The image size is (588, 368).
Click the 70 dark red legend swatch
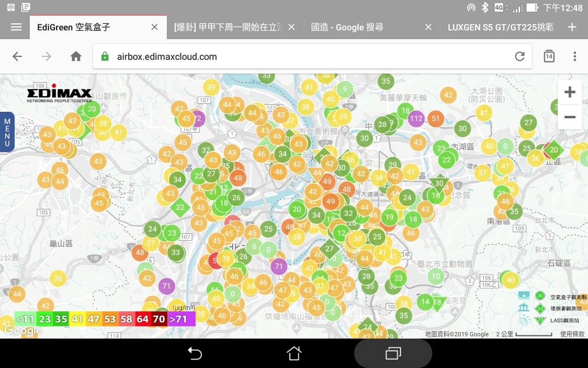pyautogui.click(x=159, y=319)
